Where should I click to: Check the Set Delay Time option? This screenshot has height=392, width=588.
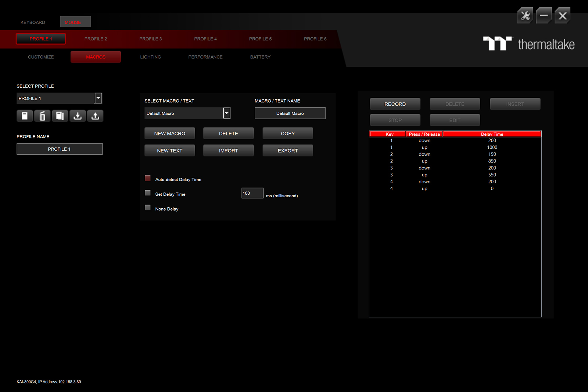click(x=148, y=193)
